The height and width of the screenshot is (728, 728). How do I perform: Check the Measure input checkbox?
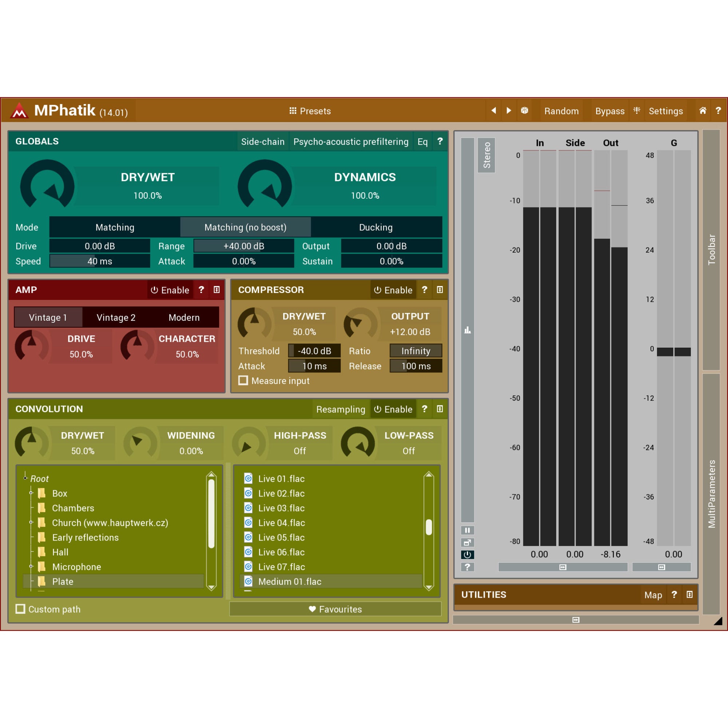243,381
